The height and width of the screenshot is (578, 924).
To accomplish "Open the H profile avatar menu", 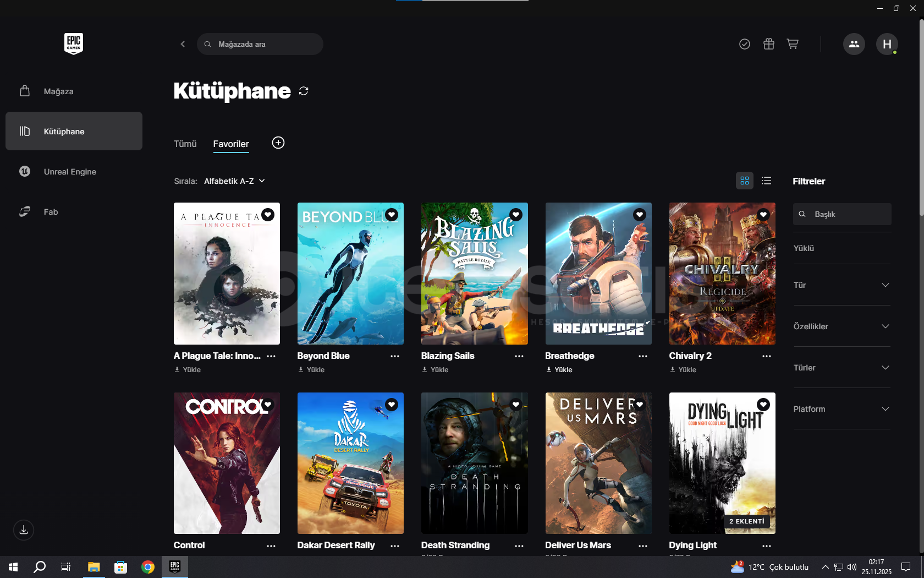I will pyautogui.click(x=887, y=44).
